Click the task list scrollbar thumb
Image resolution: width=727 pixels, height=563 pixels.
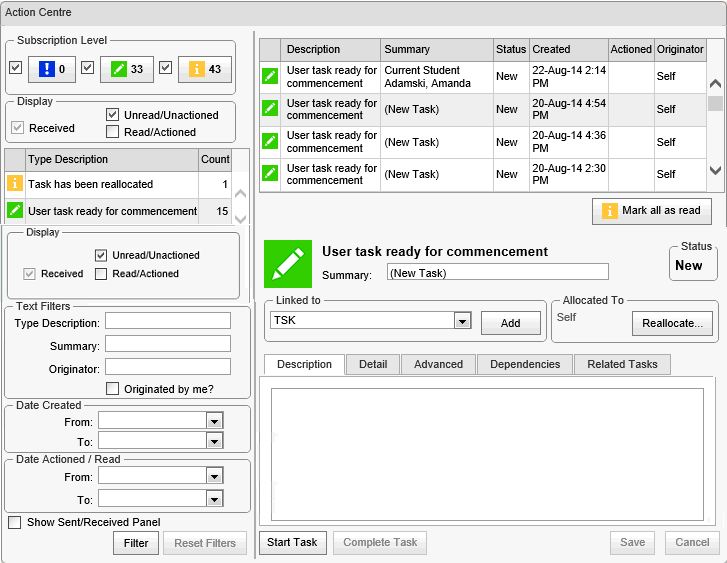click(715, 103)
